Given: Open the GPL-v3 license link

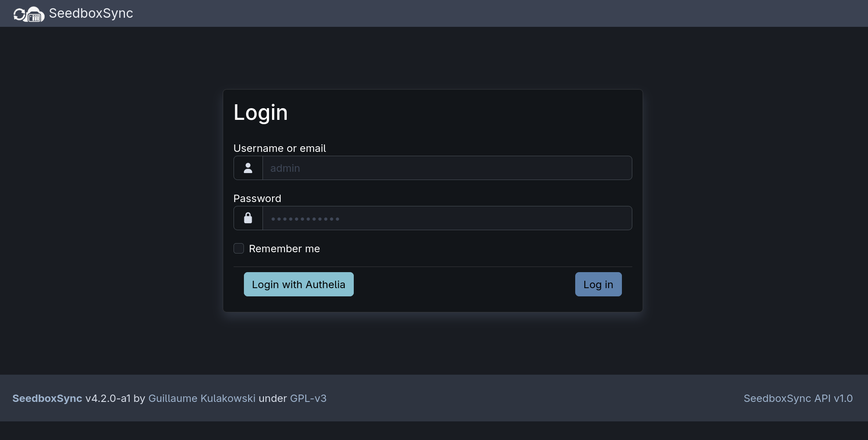Looking at the screenshot, I should [x=308, y=398].
